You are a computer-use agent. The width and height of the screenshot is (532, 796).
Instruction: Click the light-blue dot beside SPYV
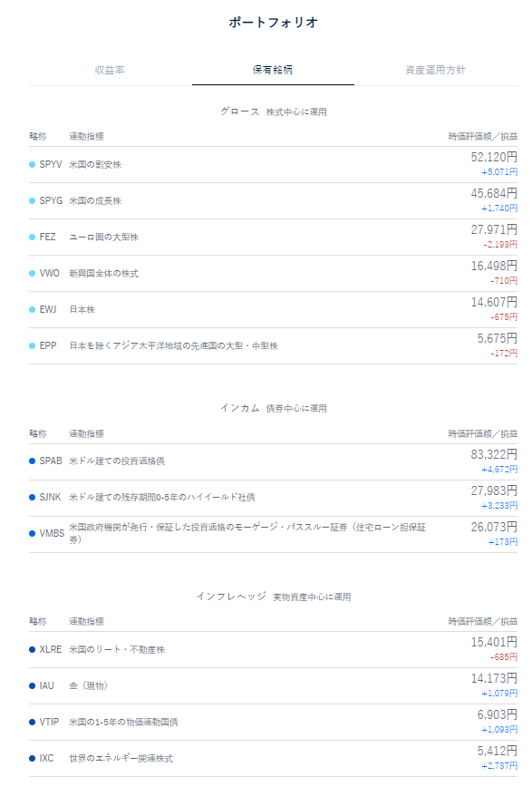32,164
